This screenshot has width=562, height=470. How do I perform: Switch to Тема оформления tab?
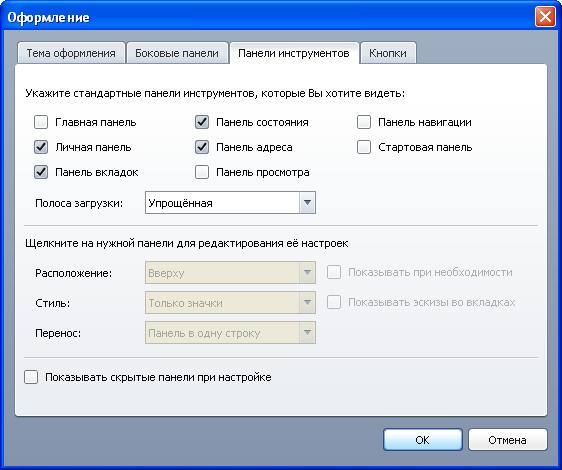(x=71, y=53)
